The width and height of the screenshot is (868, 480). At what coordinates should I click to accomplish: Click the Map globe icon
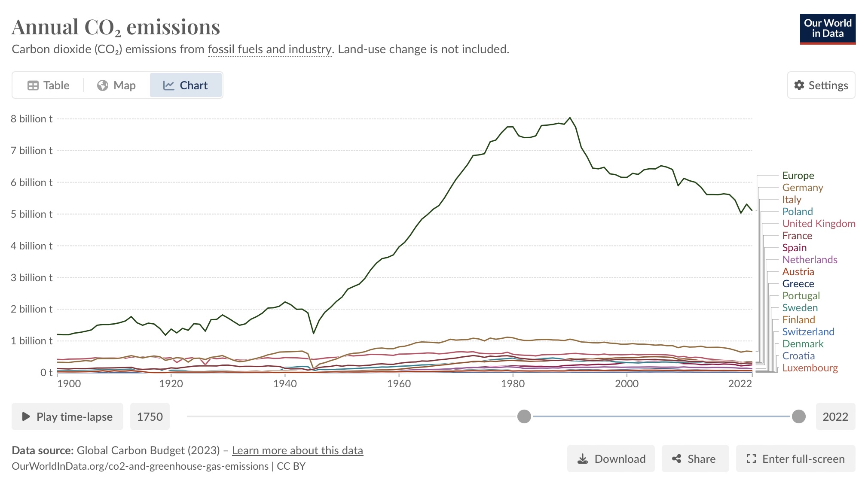point(103,85)
